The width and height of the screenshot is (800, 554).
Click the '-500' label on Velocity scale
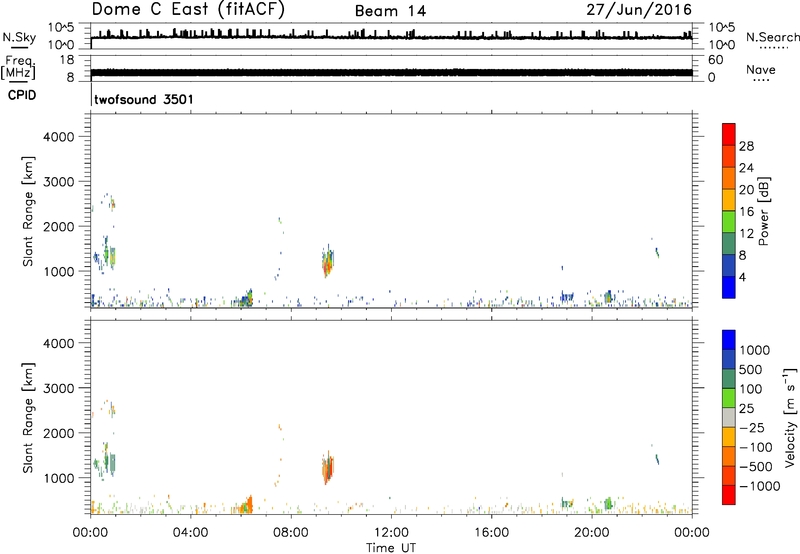coord(756,467)
